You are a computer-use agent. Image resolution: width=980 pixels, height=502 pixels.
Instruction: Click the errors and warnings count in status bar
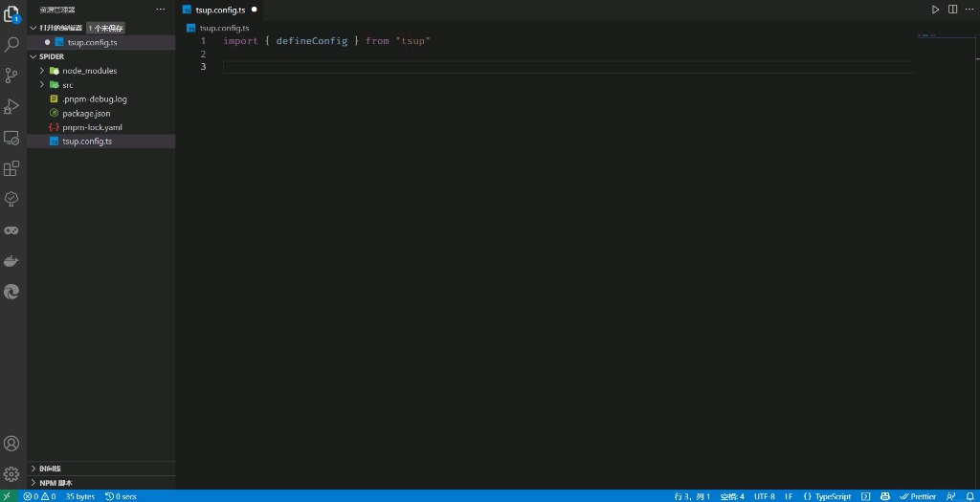[x=39, y=496]
